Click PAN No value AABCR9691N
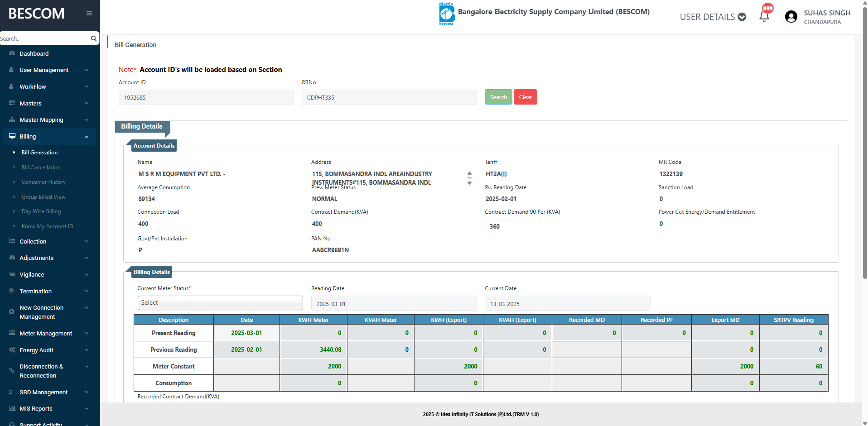868x426 pixels. (x=330, y=250)
